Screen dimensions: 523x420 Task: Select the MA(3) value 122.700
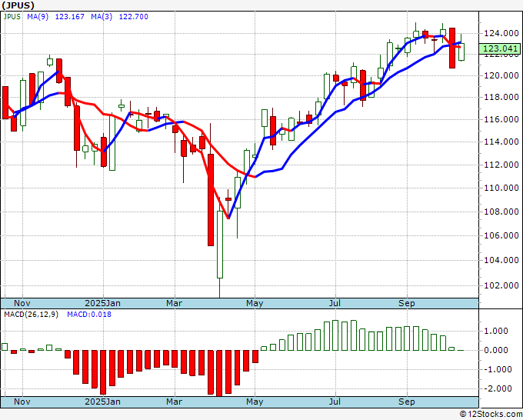[x=133, y=17]
